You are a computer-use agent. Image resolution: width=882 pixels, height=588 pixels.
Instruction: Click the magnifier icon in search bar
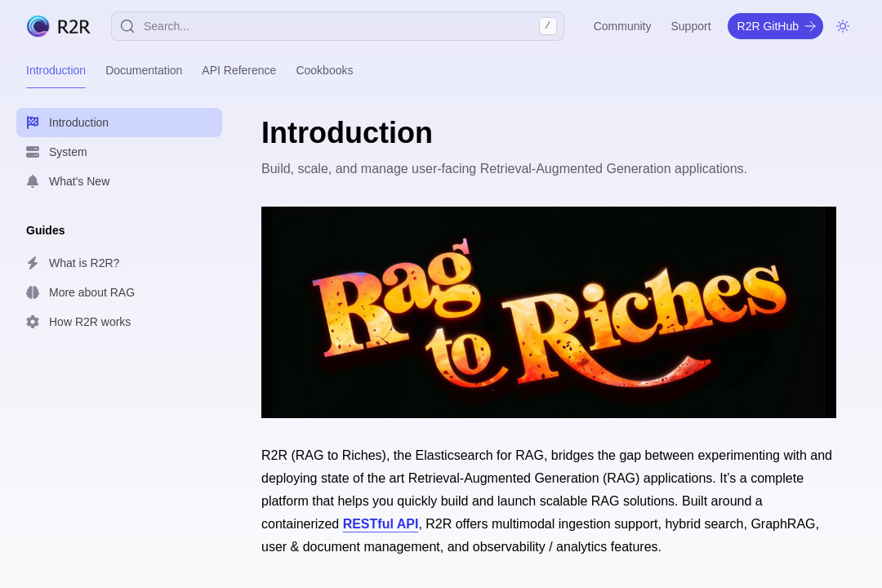[127, 26]
